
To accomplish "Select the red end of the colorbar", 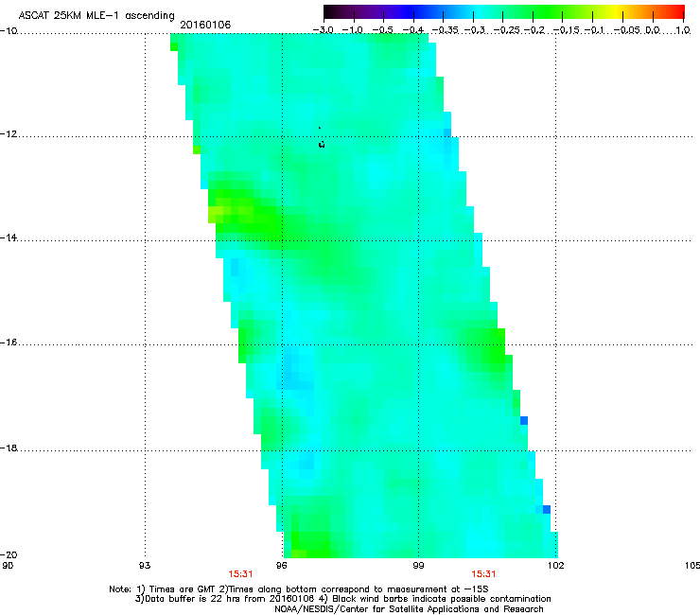I will [x=678, y=11].
